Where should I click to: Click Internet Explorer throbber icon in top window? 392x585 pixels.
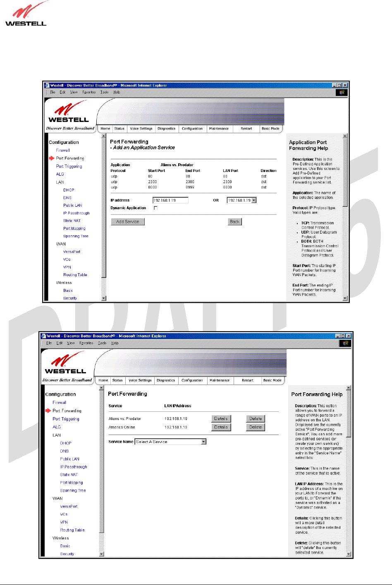342,92
